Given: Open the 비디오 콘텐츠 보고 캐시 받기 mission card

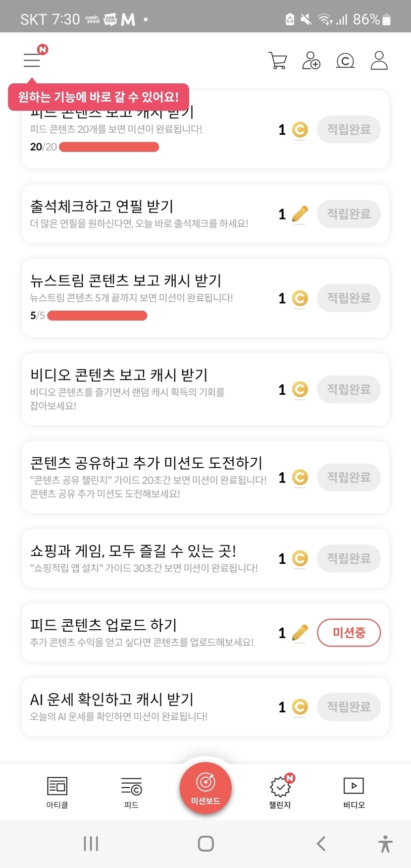Looking at the screenshot, I should click(149, 389).
